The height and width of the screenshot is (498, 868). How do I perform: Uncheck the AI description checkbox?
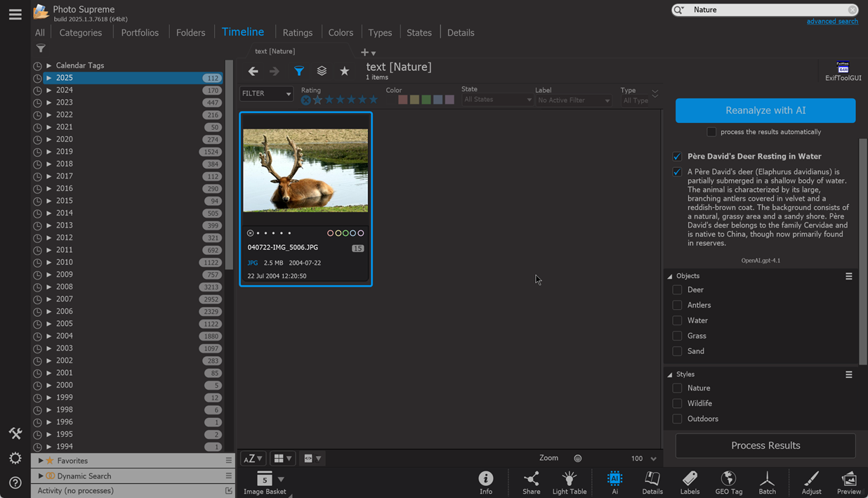click(x=677, y=172)
